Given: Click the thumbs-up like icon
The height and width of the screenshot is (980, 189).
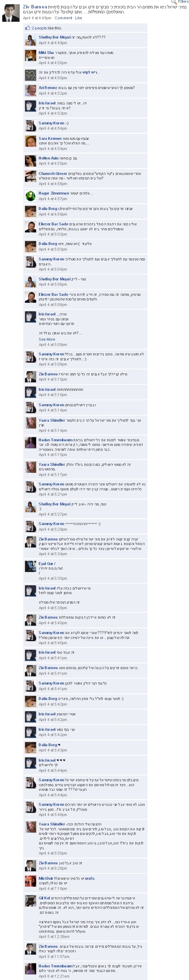Looking at the screenshot, I should point(27,28).
